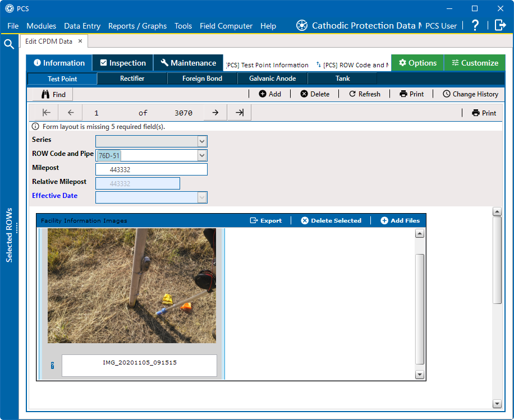
Task: Advance to the next record
Action: [215, 113]
